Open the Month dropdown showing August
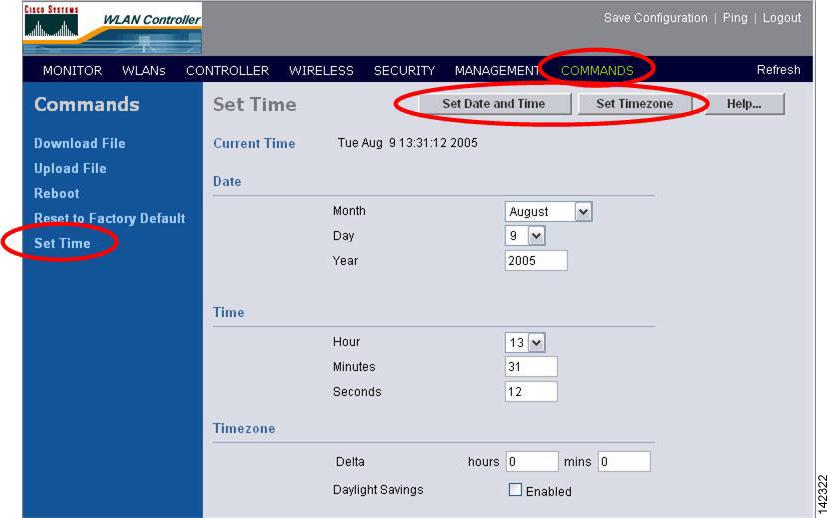This screenshot has height=518, width=830. click(548, 212)
